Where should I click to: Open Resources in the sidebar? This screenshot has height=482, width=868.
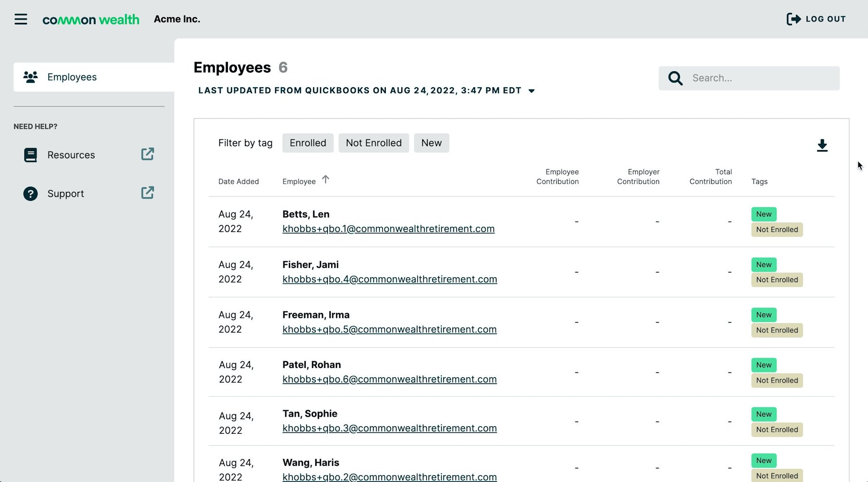(x=71, y=155)
